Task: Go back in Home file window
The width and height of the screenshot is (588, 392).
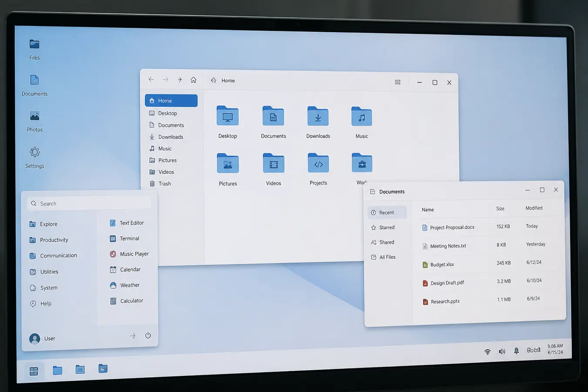Action: click(x=151, y=79)
